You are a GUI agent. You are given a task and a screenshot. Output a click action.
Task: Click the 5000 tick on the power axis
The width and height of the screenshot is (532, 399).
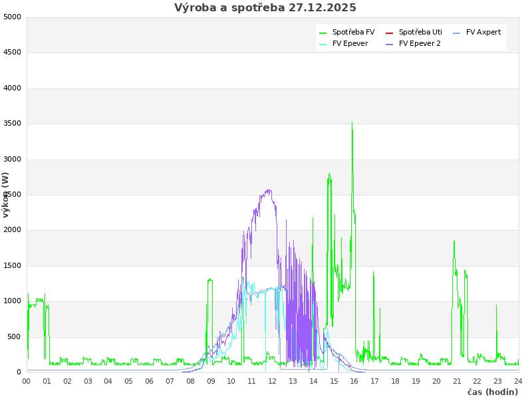click(12, 17)
